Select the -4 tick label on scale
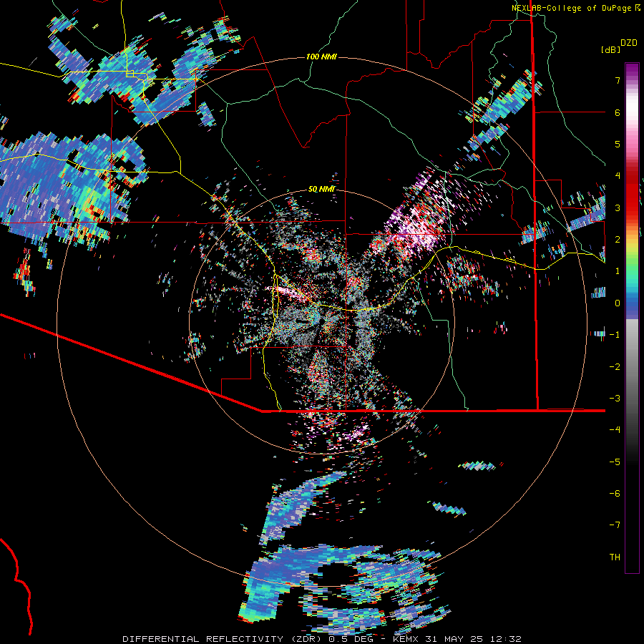 click(x=615, y=430)
